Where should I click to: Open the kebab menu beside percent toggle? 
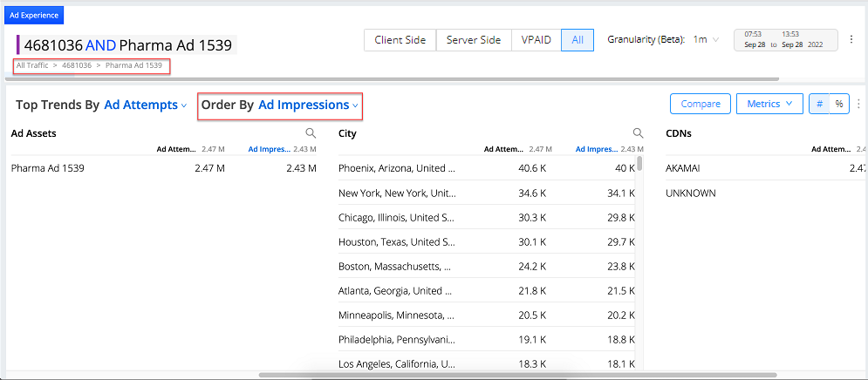(858, 104)
